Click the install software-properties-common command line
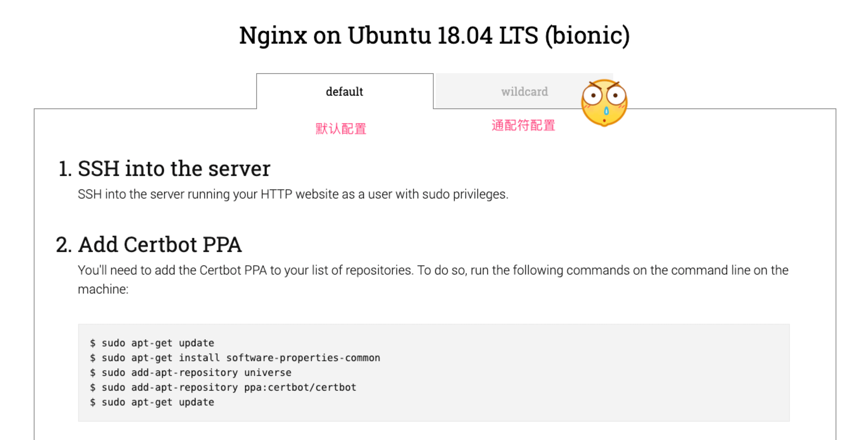This screenshot has width=868, height=440. 241,358
